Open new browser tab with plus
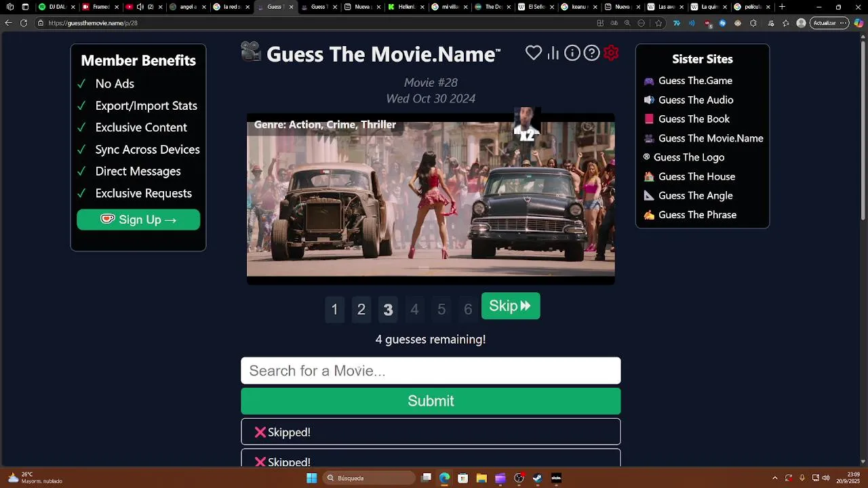Screen dimensions: 868x488 click(x=782, y=7)
